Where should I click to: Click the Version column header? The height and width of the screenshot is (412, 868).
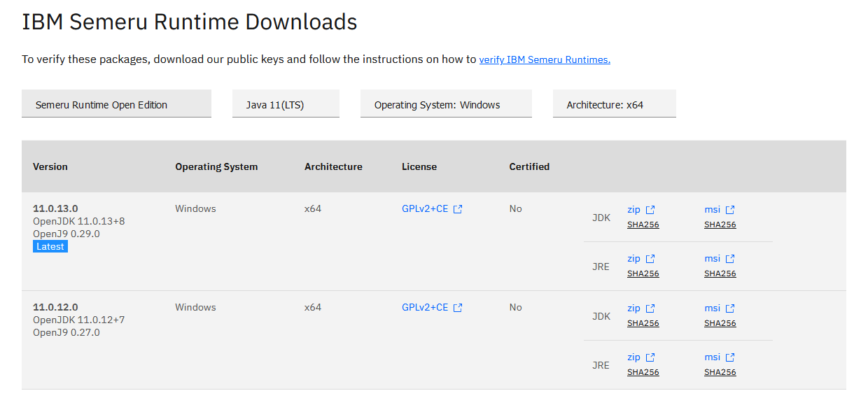click(50, 166)
